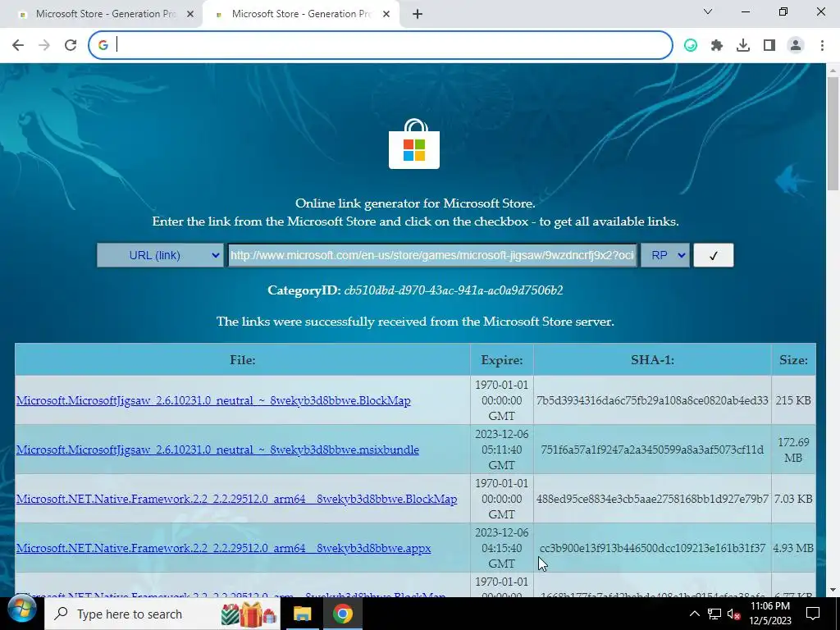840x630 pixels.
Task: Open the Chrome three-dot menu
Action: click(x=822, y=46)
